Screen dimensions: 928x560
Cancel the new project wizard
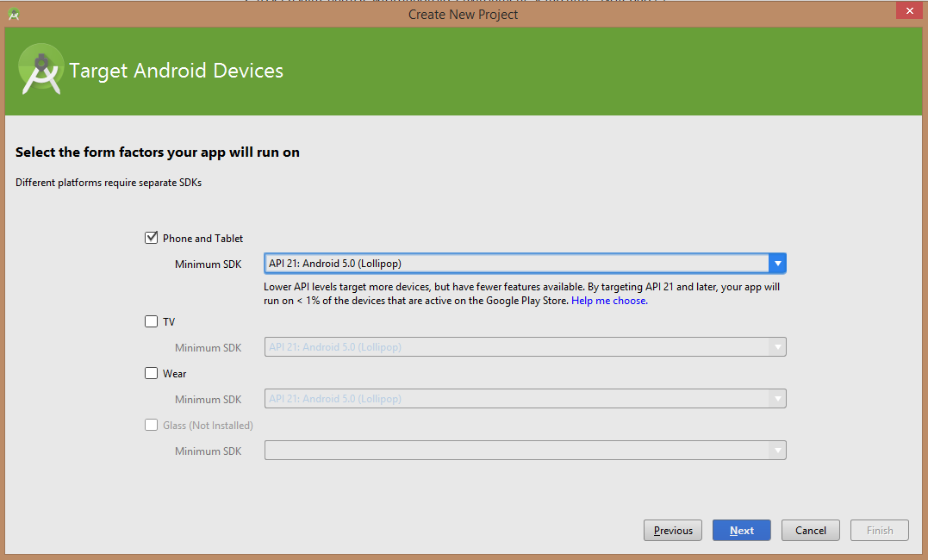click(810, 530)
